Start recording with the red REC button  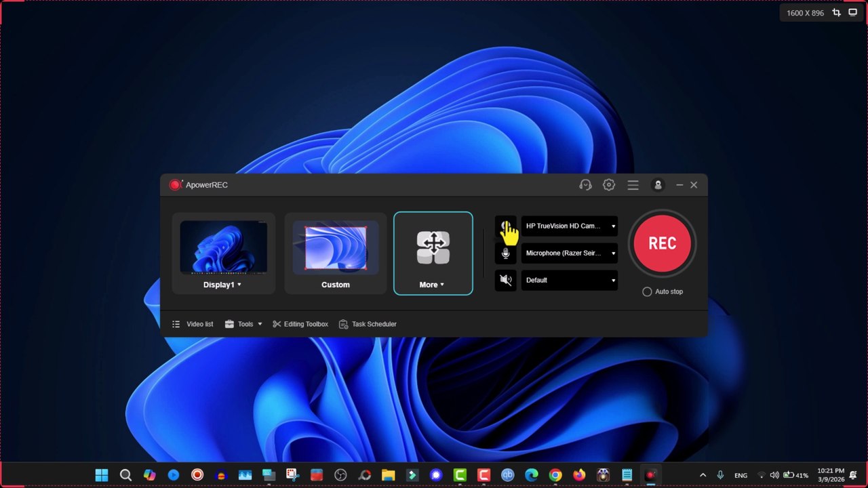point(662,243)
